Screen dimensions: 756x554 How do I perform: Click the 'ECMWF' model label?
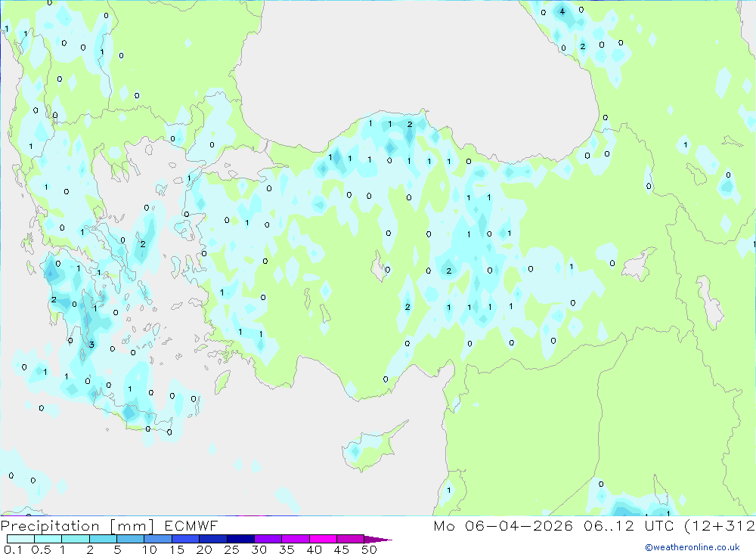tap(191, 526)
